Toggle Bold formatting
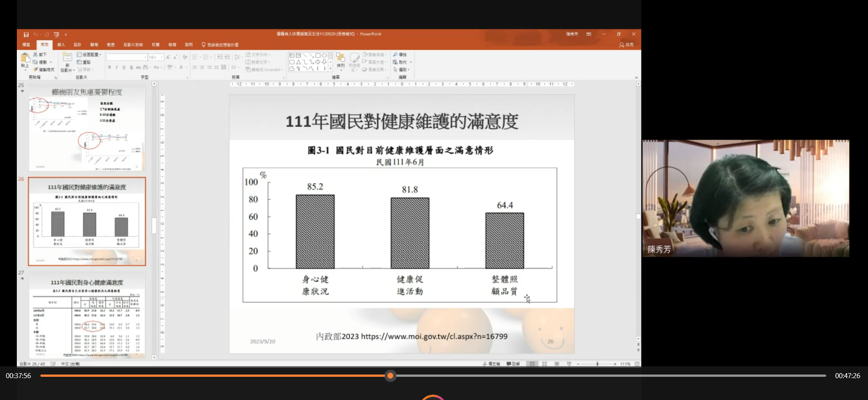 click(110, 67)
